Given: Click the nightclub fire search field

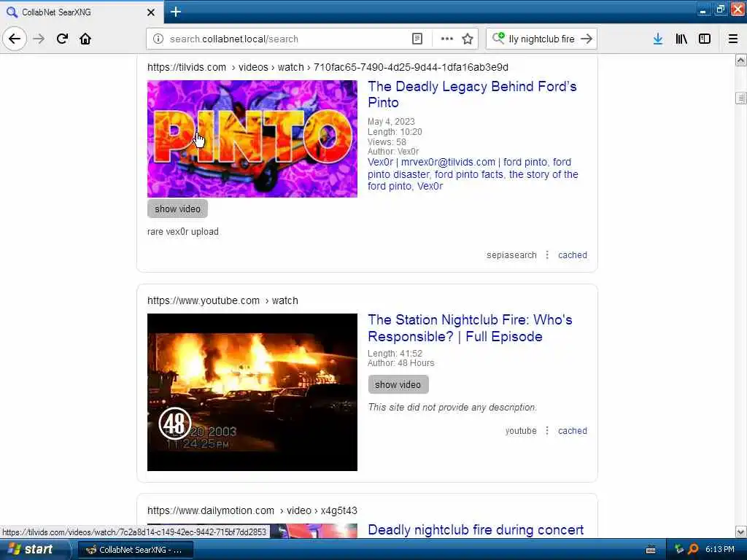Looking at the screenshot, I should tap(541, 39).
